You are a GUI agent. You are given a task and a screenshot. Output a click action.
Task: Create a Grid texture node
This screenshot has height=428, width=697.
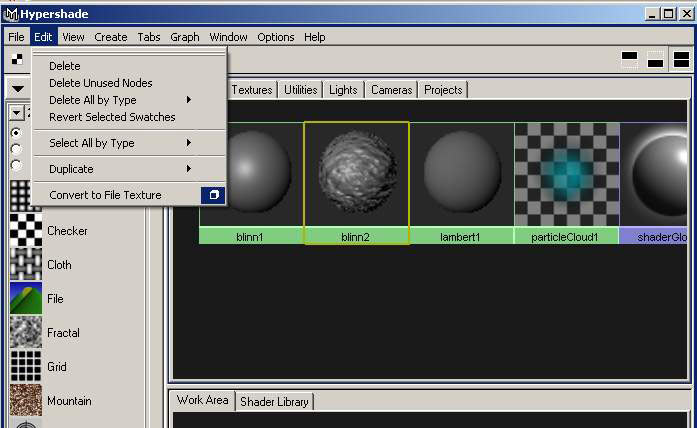coord(26,367)
